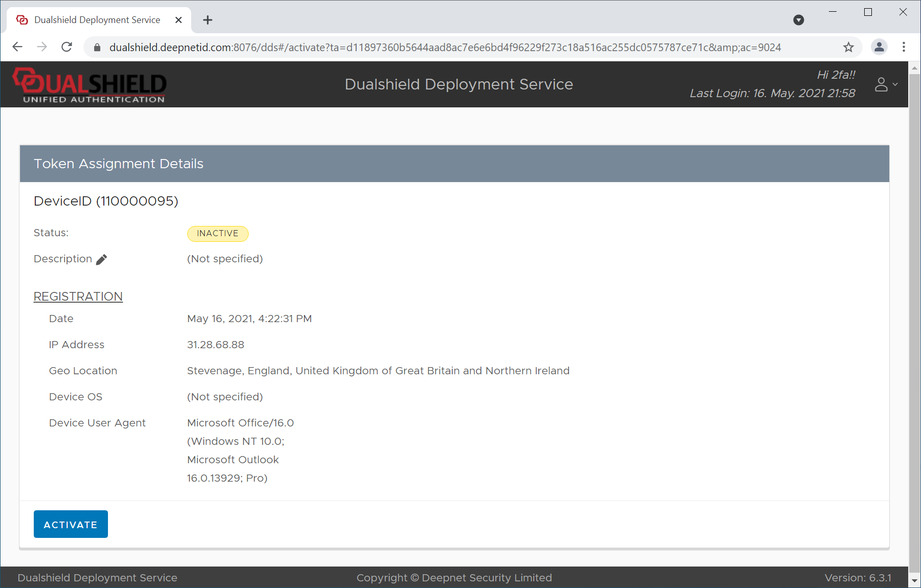Screen dimensions: 921x588
Task: Click the INACTIVE status badge
Action: pyautogui.click(x=217, y=233)
